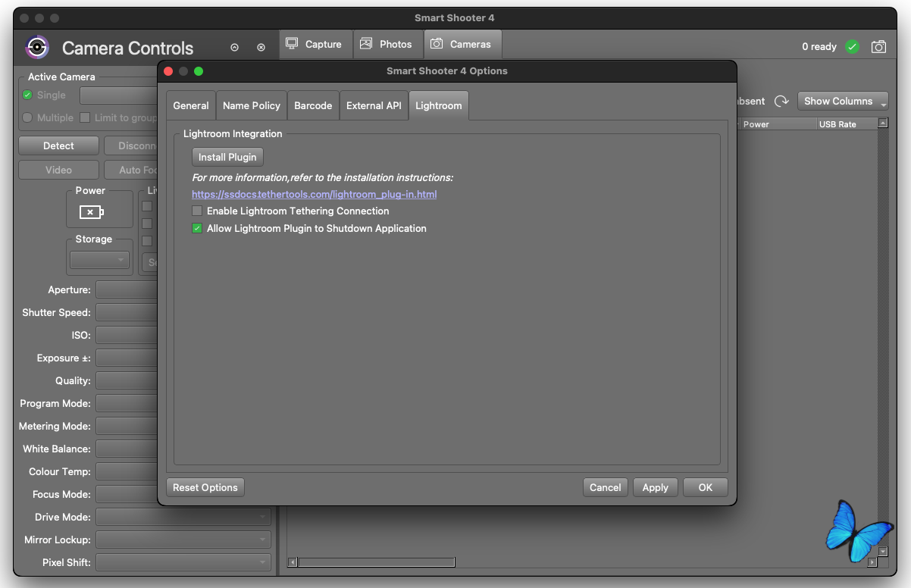The height and width of the screenshot is (588, 911).
Task: Confirm the Options dialog with OK
Action: click(706, 487)
